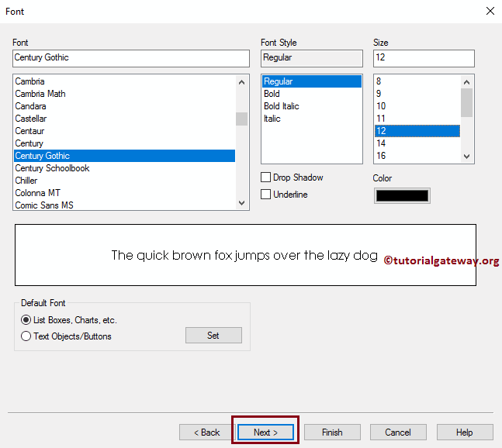The height and width of the screenshot is (448, 502).
Task: Choose Century Schoolbook font
Action: pos(125,168)
